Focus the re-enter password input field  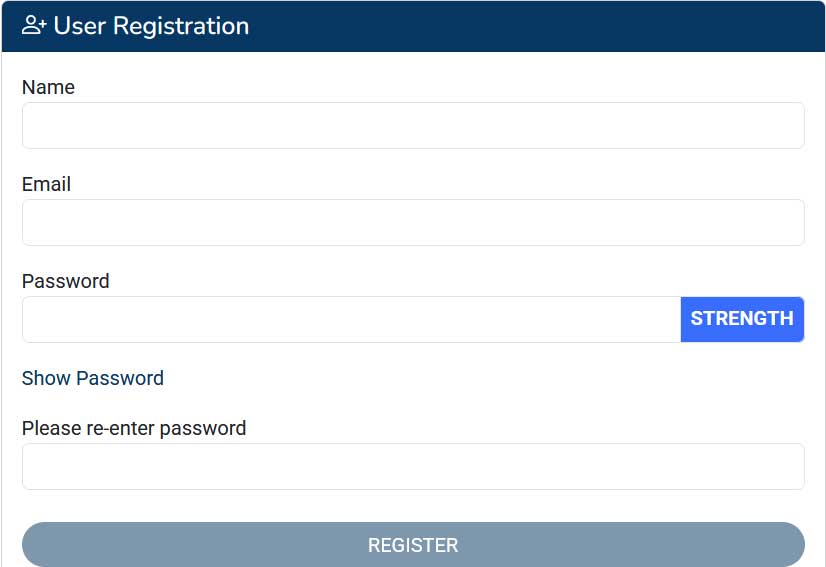click(x=413, y=466)
